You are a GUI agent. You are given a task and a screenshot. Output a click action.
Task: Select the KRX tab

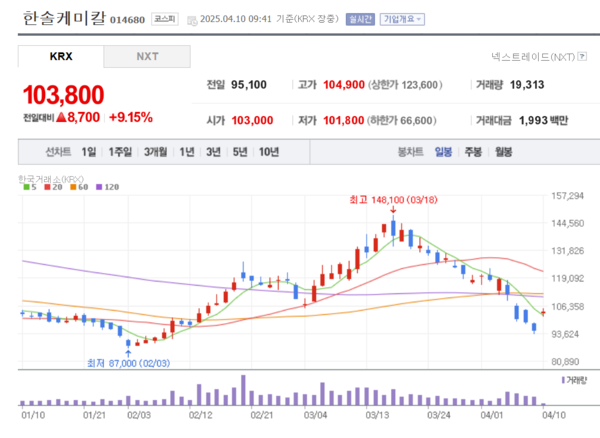[x=61, y=57]
